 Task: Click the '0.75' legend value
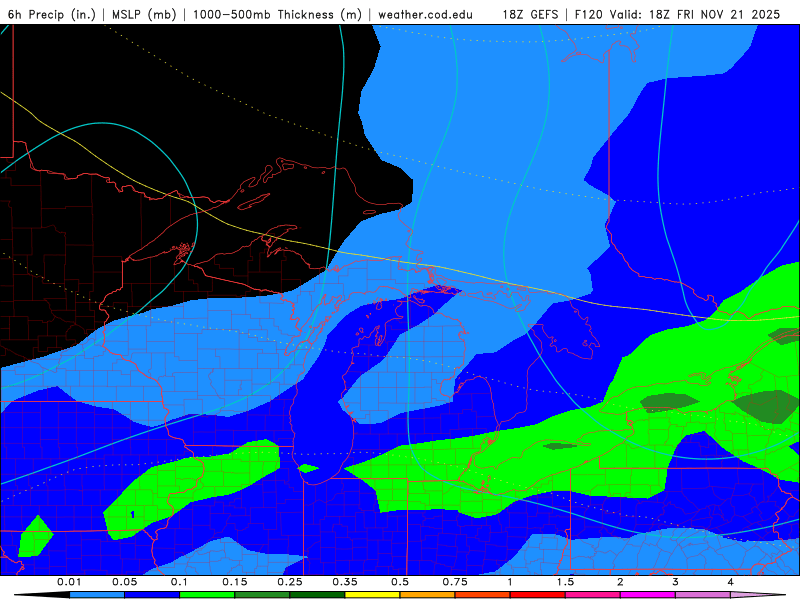(455, 582)
